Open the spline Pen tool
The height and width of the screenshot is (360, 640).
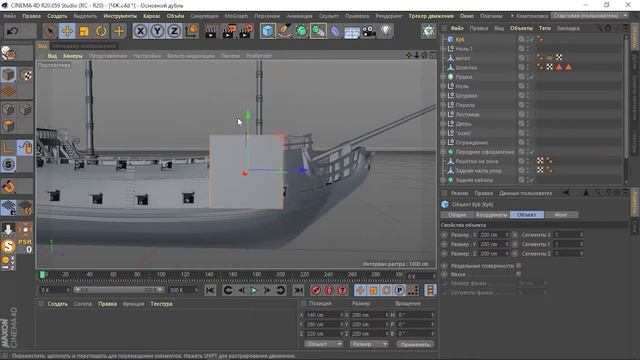[284, 31]
